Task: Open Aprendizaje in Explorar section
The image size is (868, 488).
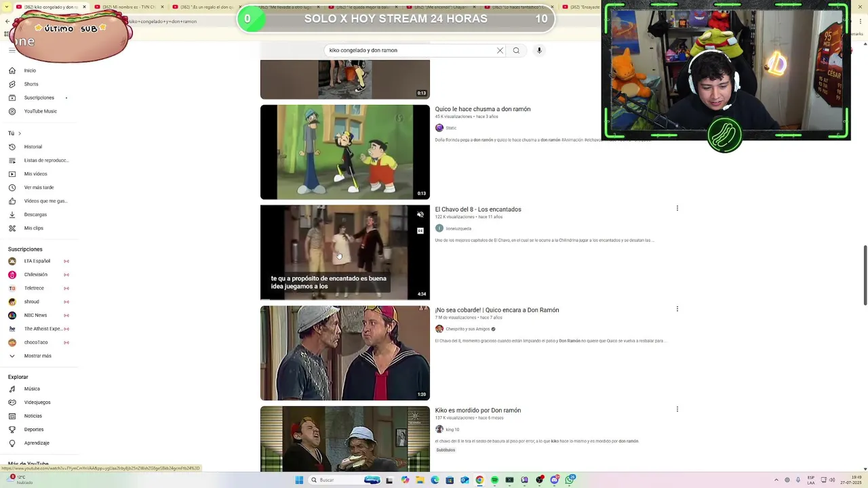Action: pyautogui.click(x=37, y=443)
